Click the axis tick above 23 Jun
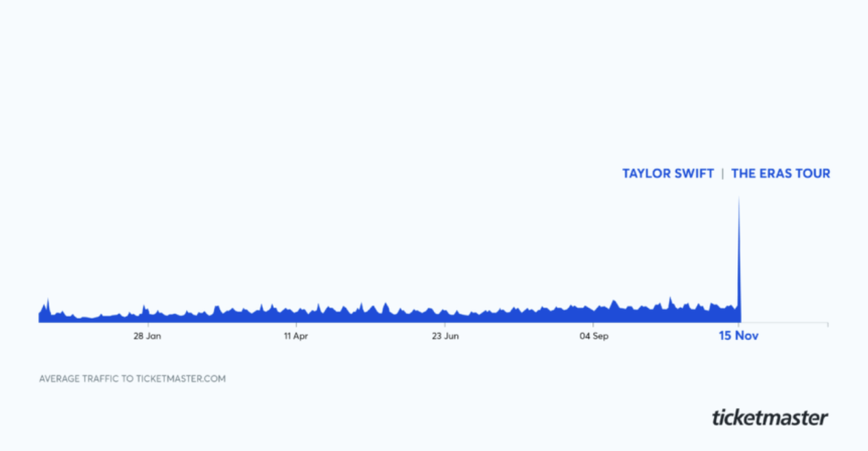868x451 pixels. coord(445,325)
